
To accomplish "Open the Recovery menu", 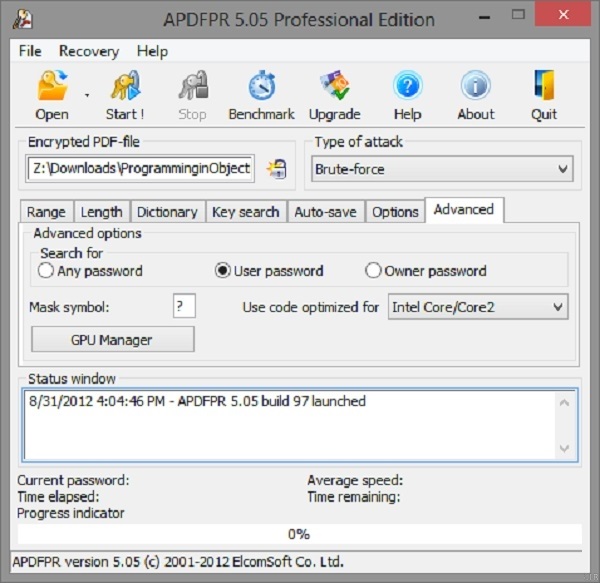I will coord(88,51).
